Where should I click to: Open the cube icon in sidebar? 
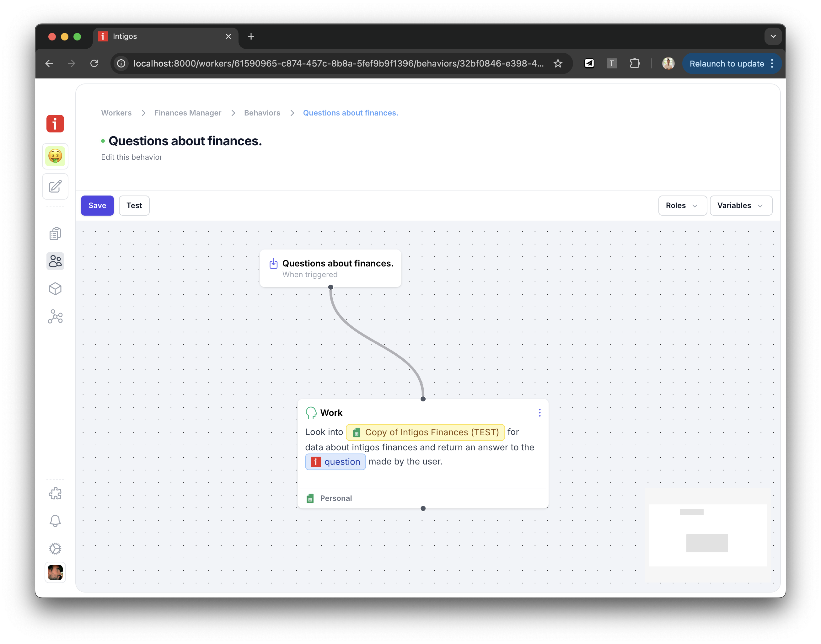tap(55, 289)
